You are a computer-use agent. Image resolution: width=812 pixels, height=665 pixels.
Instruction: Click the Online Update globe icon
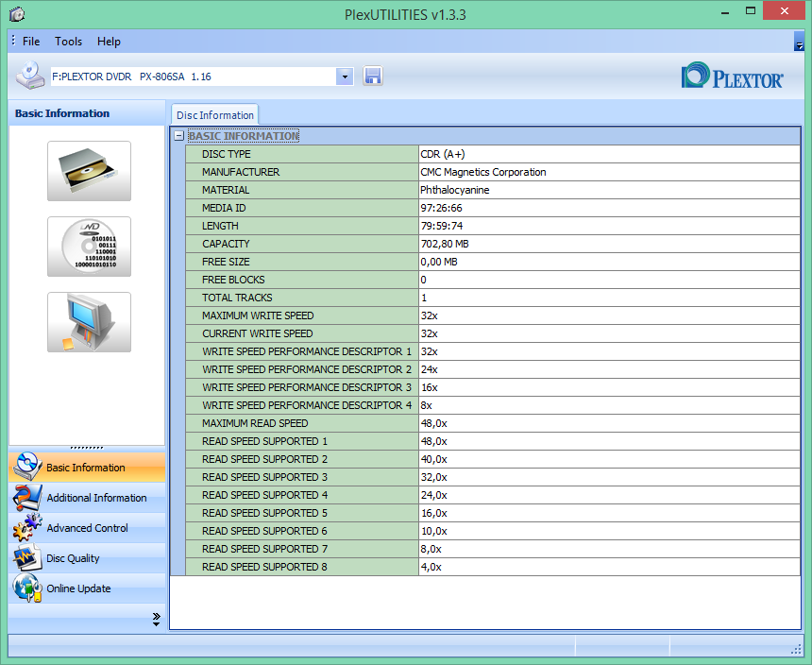click(27, 588)
